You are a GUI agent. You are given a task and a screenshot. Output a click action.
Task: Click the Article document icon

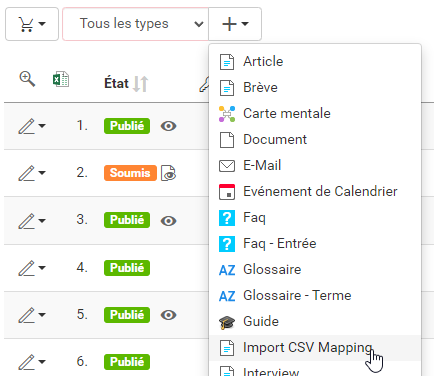coord(227,62)
